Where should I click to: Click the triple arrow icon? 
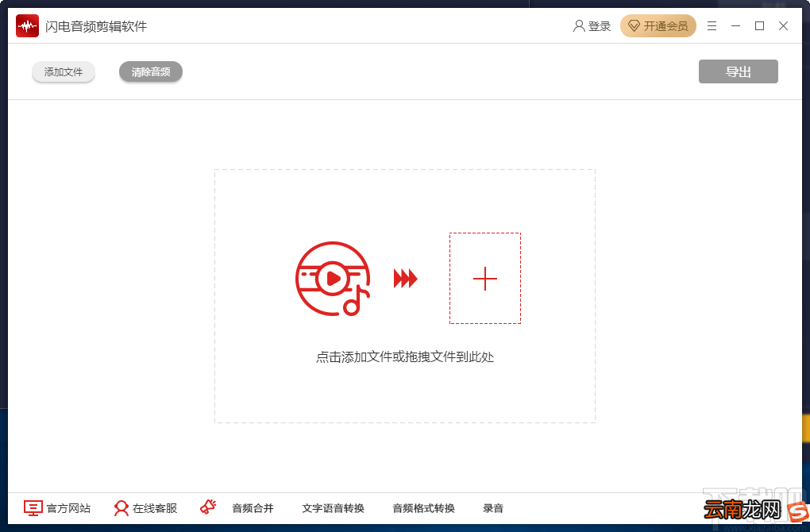(x=406, y=279)
